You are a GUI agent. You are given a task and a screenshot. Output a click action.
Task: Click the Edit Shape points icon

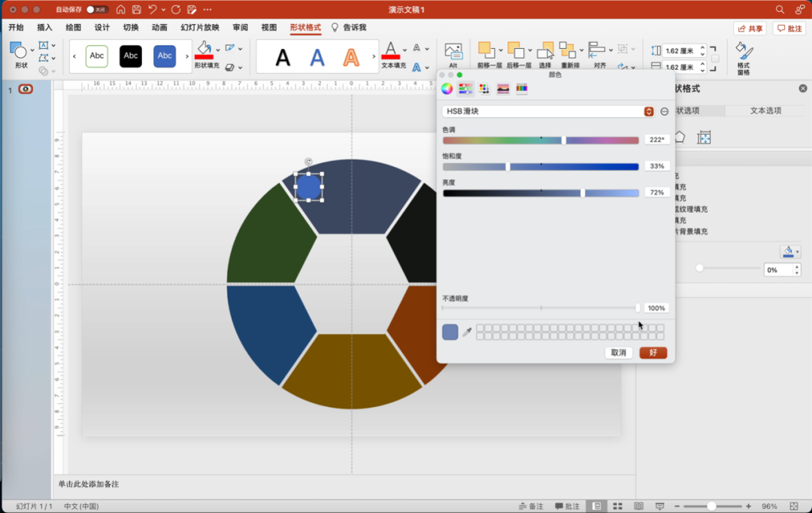[44, 58]
